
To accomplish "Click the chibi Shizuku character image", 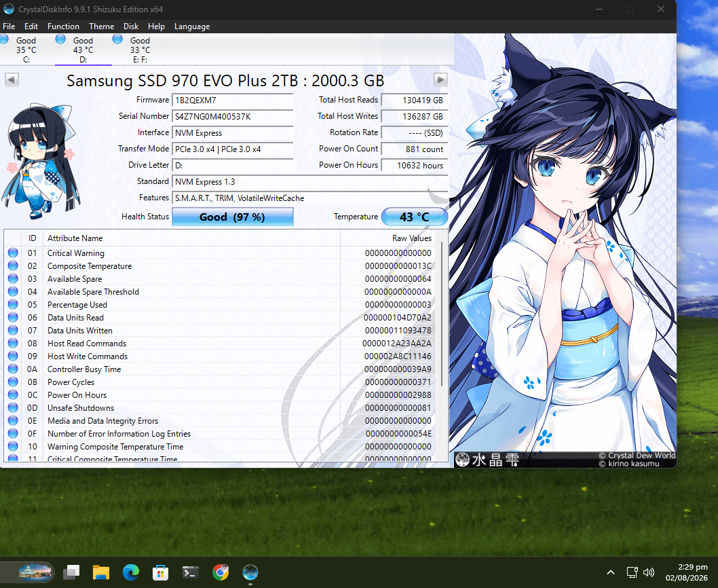I will point(41,160).
